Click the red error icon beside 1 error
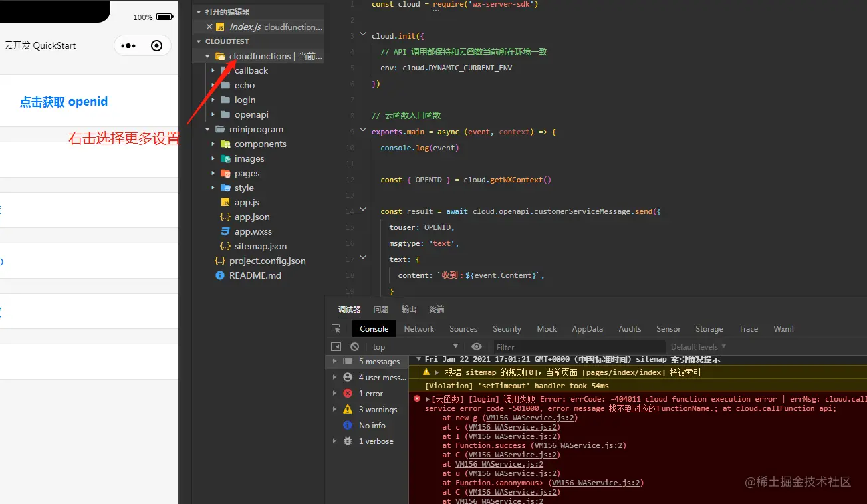 coord(347,393)
